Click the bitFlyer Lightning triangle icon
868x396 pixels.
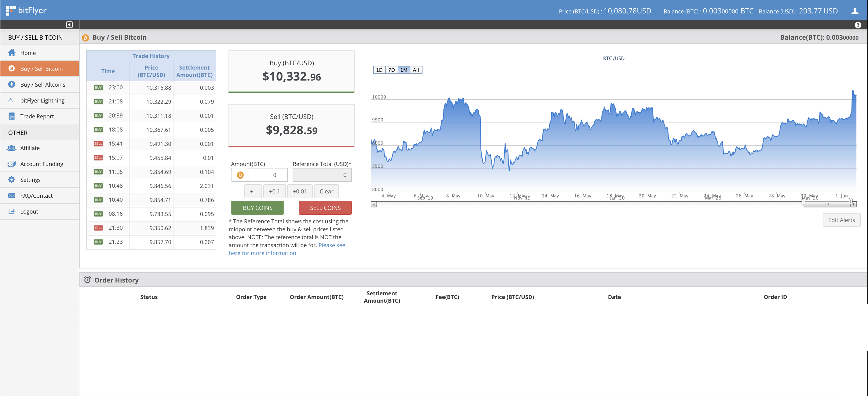point(11,100)
